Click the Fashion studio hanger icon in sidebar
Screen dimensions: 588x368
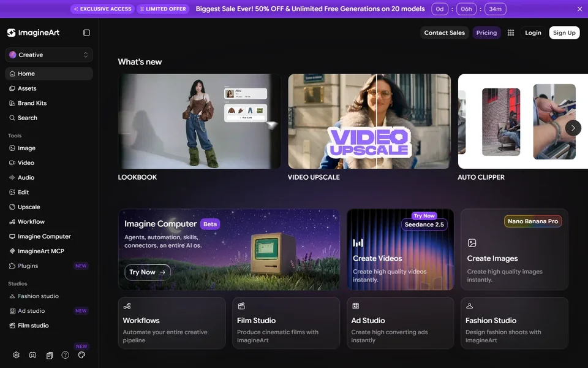click(x=12, y=296)
